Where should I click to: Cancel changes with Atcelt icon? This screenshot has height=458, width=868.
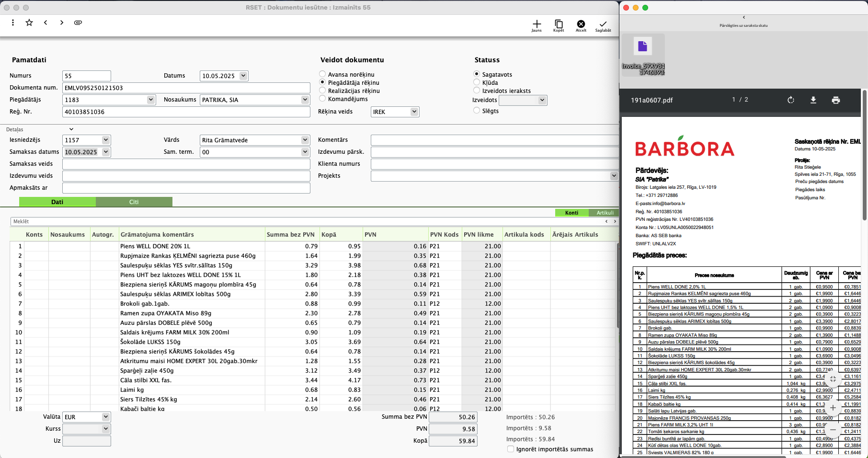coord(581,25)
